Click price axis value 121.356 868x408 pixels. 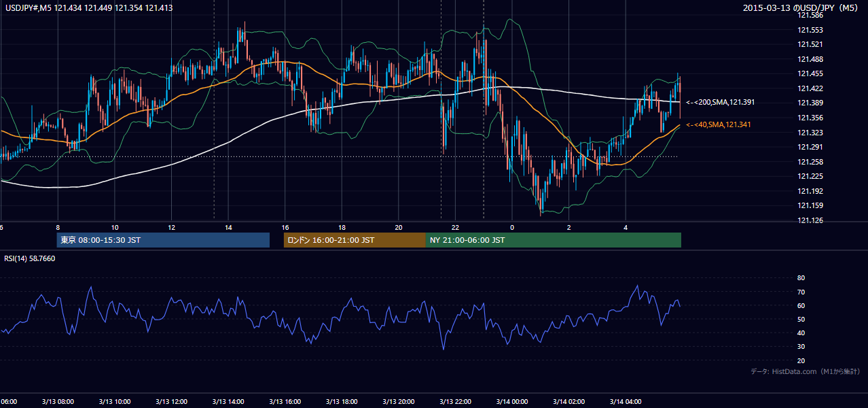coord(810,118)
